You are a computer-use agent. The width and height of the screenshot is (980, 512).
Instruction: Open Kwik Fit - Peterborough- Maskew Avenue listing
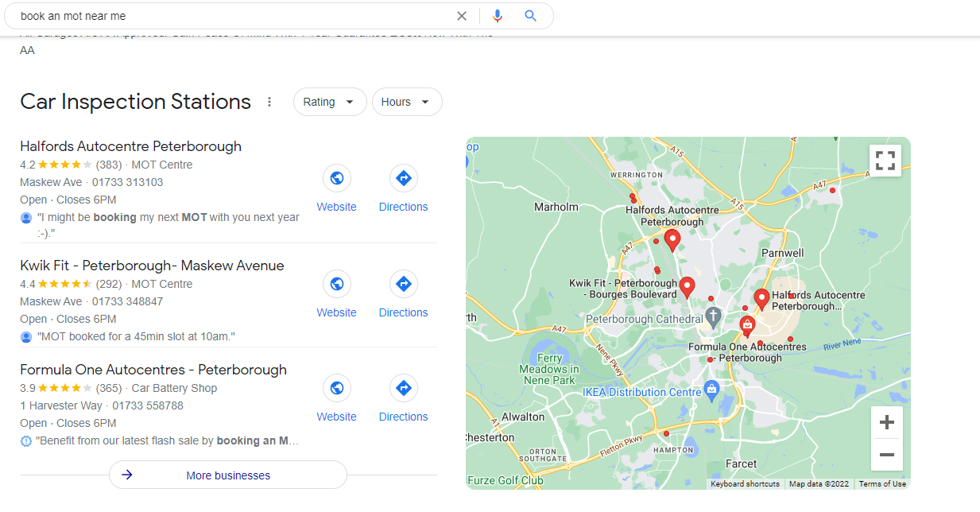(152, 266)
